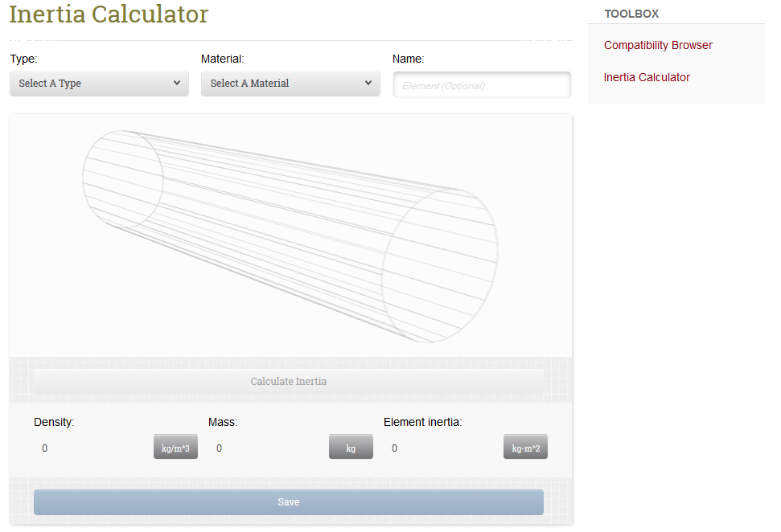Click the Element inertia: label

pos(422,422)
